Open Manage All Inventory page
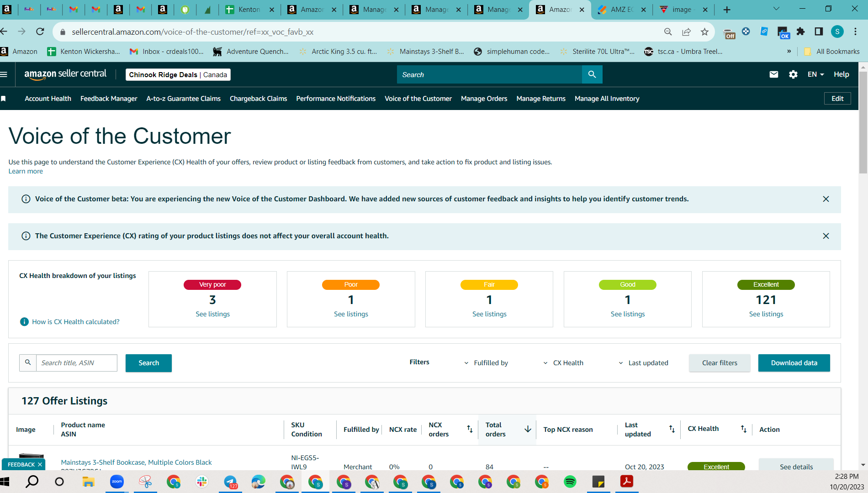Screen dimensions: 868x493 point(607,99)
